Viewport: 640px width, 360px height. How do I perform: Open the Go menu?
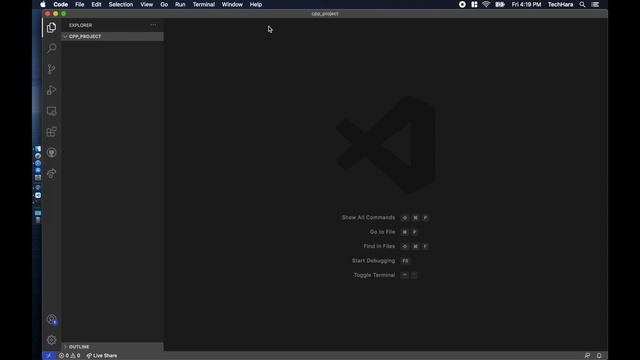click(x=164, y=4)
